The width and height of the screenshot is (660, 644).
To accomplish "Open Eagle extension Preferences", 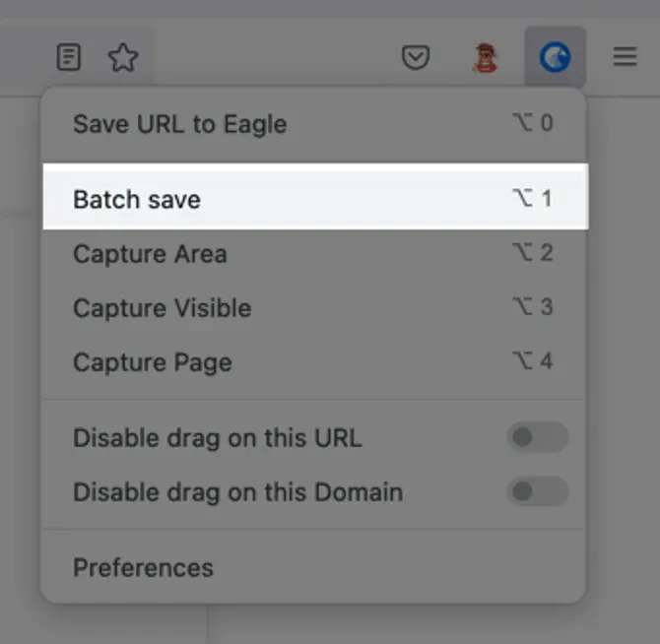I will pyautogui.click(x=313, y=567).
